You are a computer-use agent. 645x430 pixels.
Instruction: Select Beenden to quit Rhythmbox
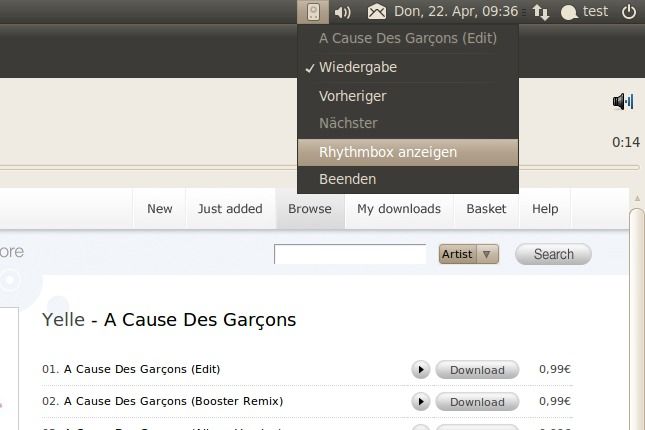(x=348, y=180)
